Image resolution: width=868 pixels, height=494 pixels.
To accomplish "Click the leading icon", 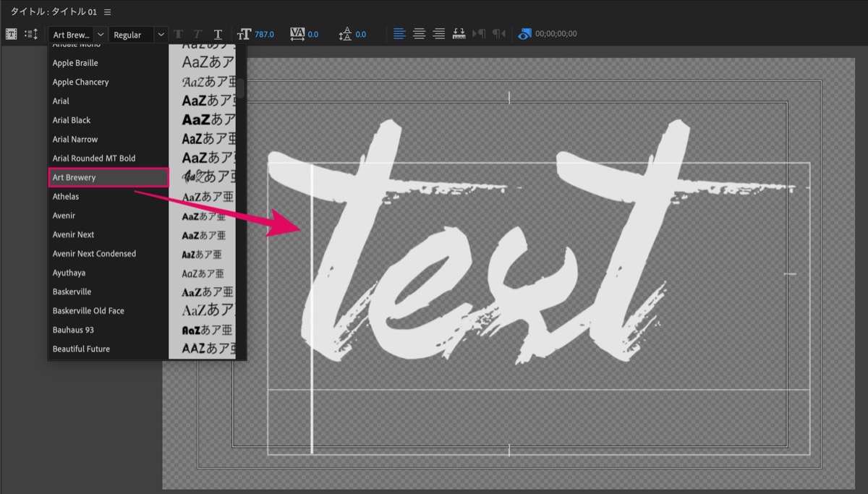I will click(x=346, y=34).
